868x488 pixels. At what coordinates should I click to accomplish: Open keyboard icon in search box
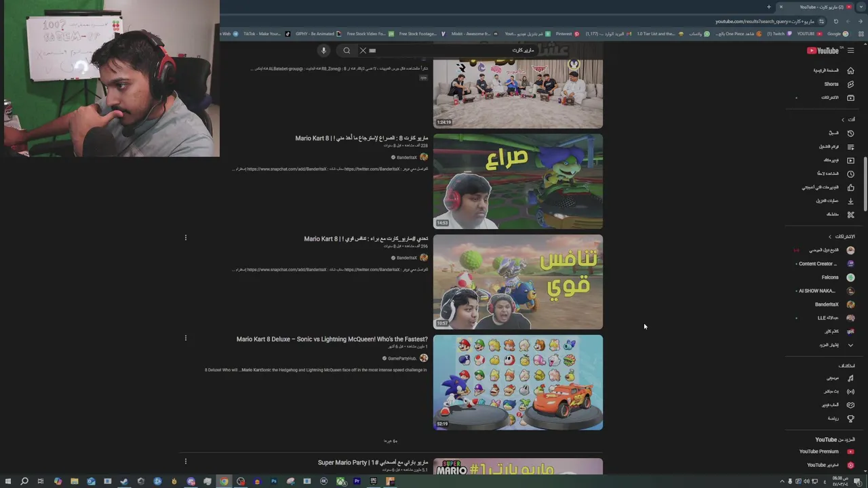372,51
